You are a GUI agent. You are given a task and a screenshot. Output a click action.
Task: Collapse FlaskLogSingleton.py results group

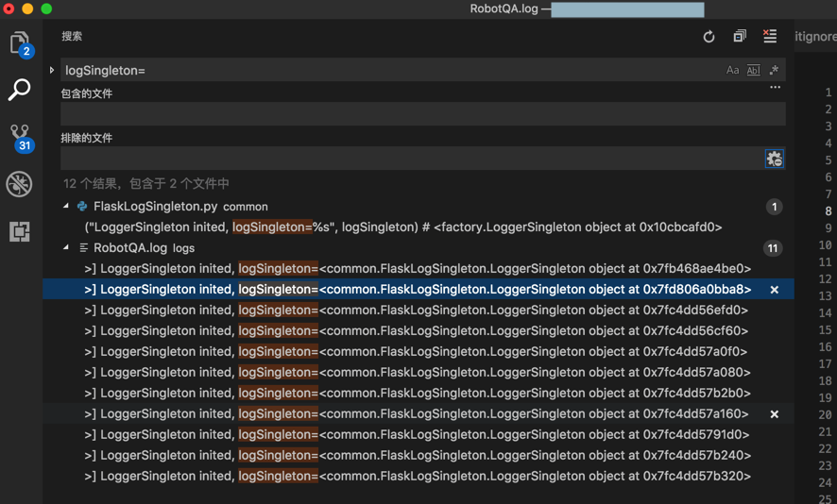[x=66, y=206]
